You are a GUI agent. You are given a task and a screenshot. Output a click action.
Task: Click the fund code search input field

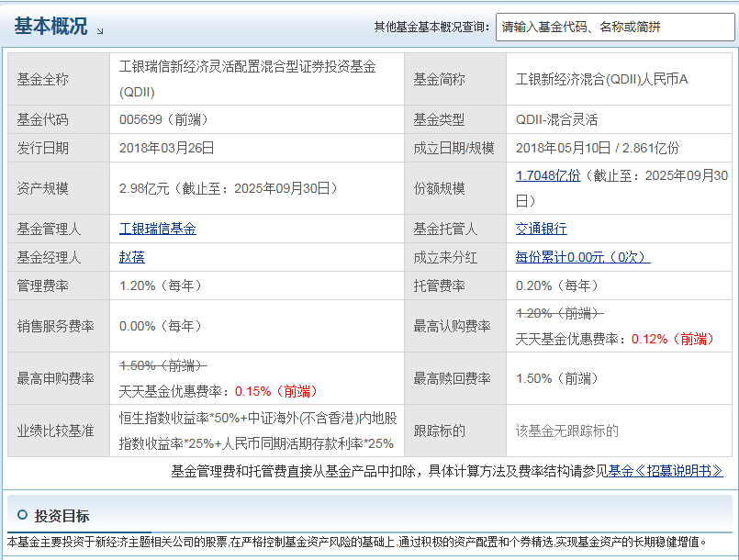pos(615,27)
